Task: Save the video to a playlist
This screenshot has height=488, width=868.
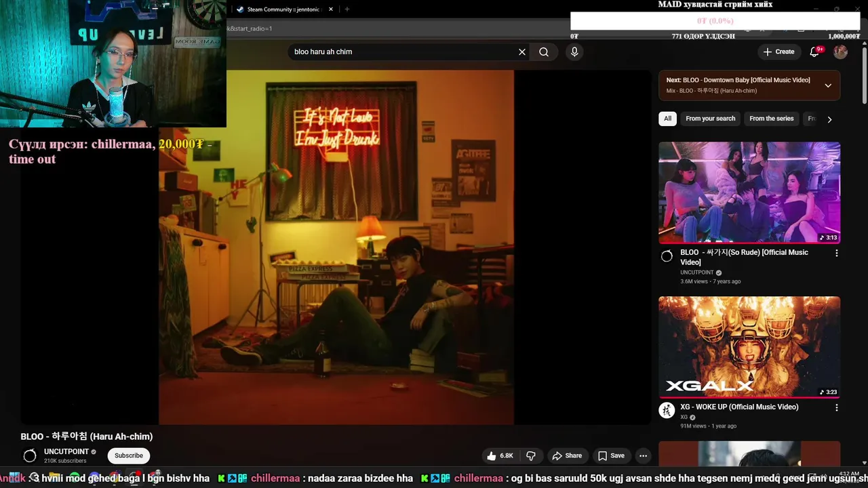Action: tap(611, 455)
